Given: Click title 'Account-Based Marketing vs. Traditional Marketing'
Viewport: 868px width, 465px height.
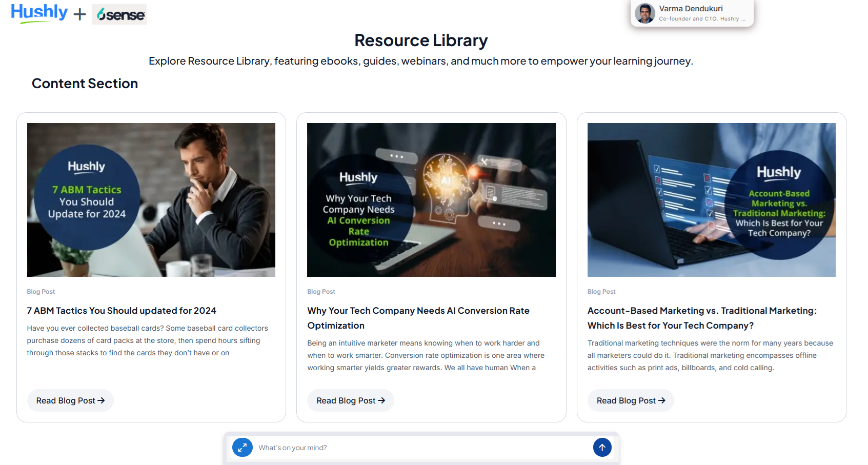Looking at the screenshot, I should coord(702,318).
